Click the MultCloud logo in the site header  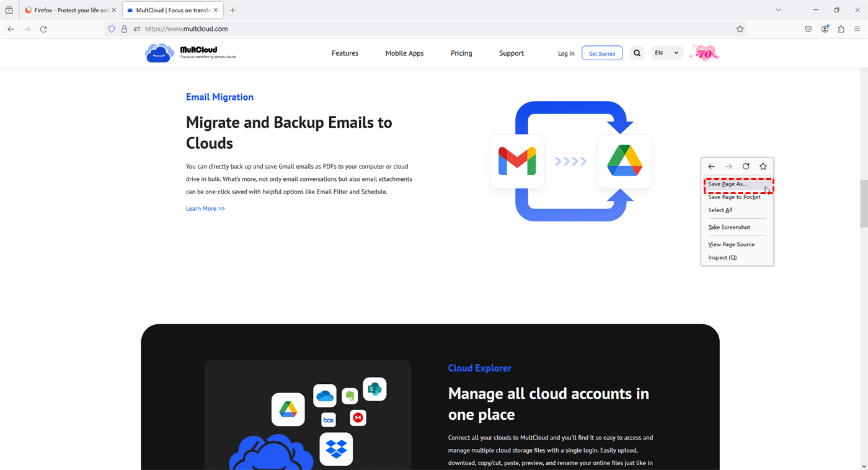pyautogui.click(x=191, y=53)
